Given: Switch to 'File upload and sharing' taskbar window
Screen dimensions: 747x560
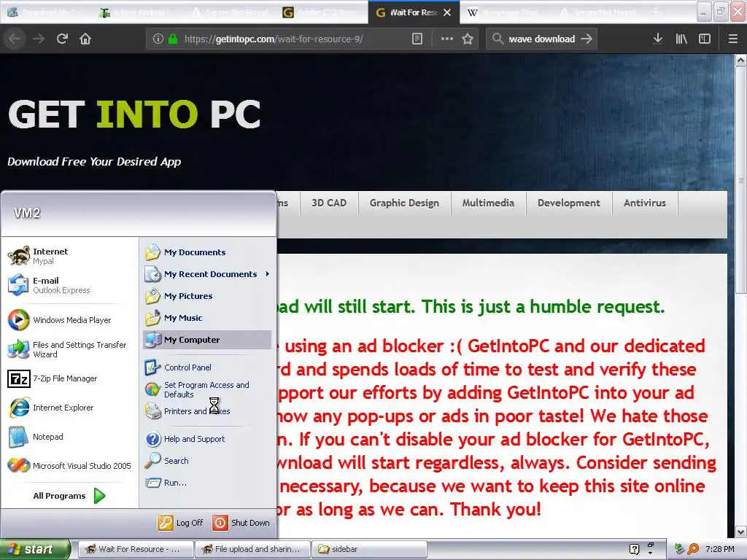Looking at the screenshot, I should 252,549.
